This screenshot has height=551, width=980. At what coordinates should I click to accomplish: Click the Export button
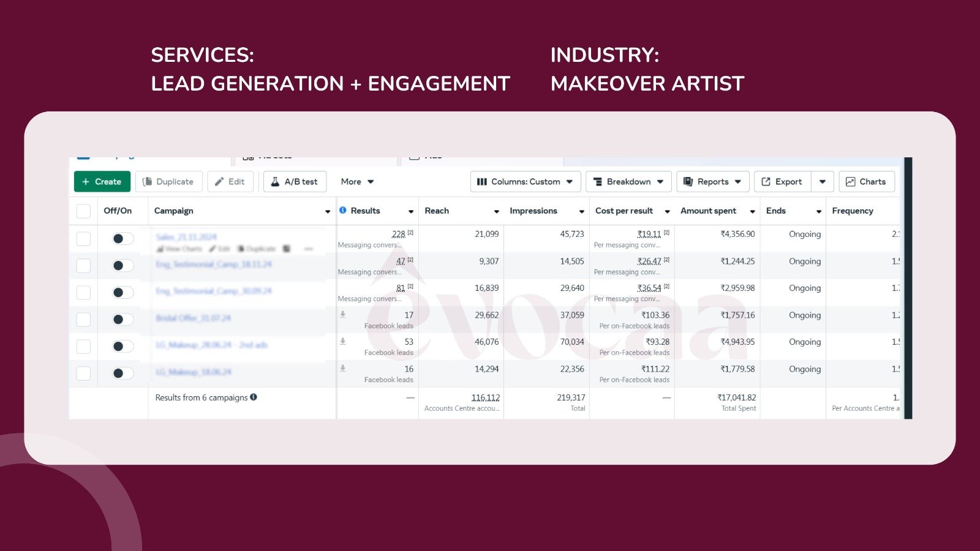tap(782, 182)
